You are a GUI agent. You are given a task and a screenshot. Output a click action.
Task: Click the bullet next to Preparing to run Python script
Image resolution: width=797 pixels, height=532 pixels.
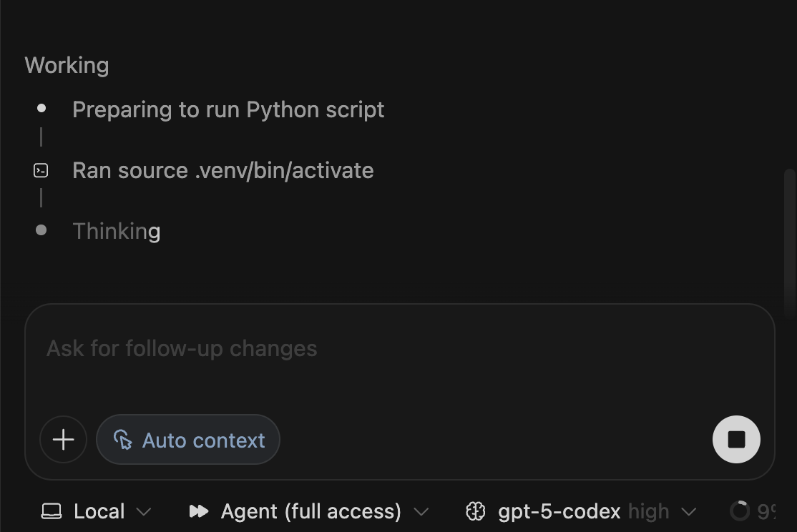coord(41,109)
